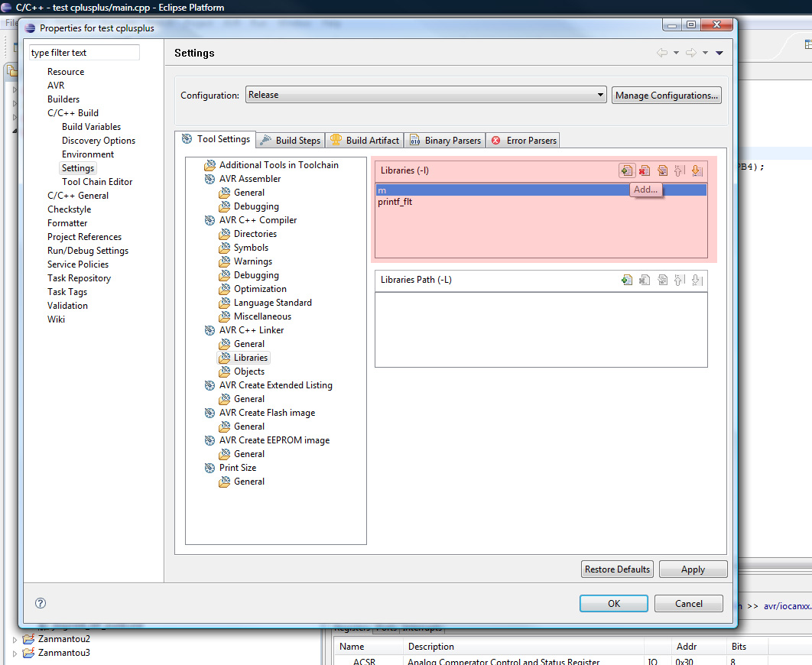Open Build Variables under C/C++ Build

click(91, 127)
